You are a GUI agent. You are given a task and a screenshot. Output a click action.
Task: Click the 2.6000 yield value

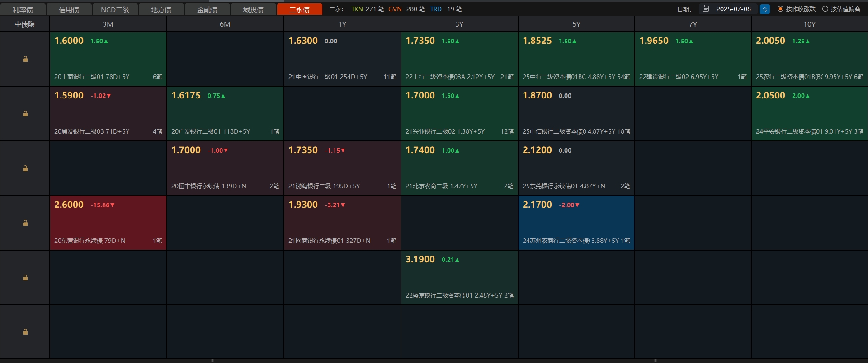(x=69, y=205)
